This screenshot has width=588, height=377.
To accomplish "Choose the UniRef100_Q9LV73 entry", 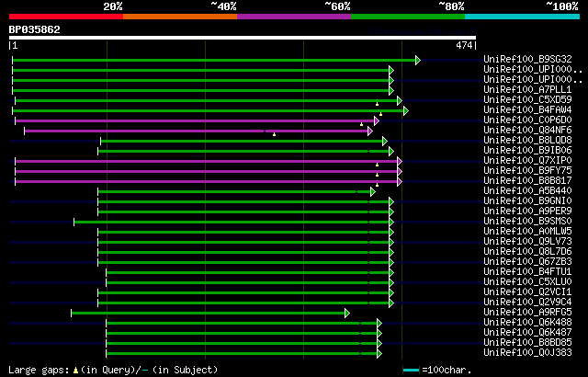I will pyautogui.click(x=527, y=242).
